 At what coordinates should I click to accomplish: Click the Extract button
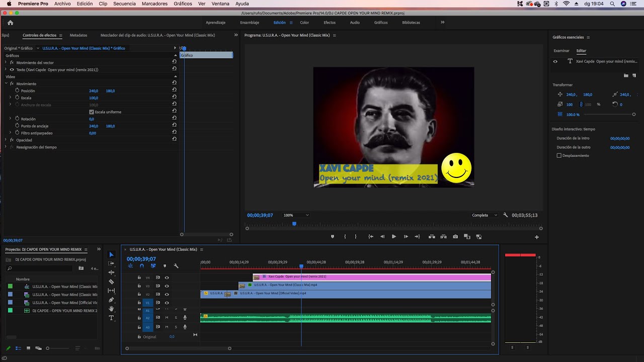coord(443,236)
